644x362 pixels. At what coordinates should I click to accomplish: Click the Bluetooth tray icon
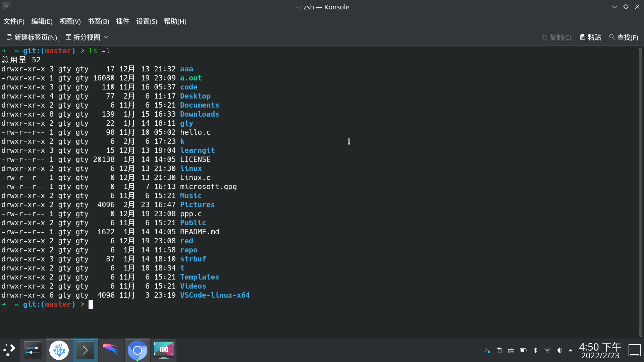535,350
